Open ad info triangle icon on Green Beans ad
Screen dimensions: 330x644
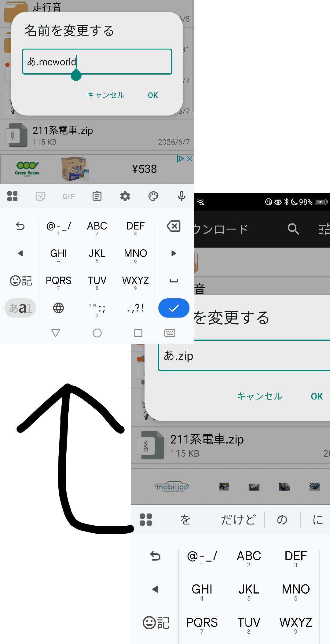[180, 159]
